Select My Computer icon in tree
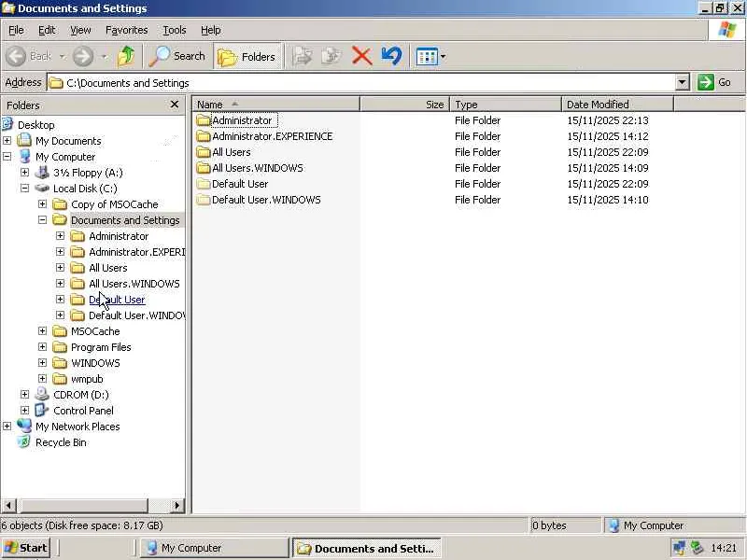This screenshot has width=747, height=560. (x=24, y=156)
